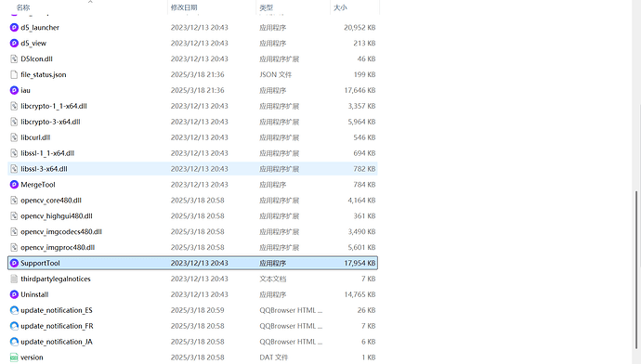
Task: Select the thirdpartylegalnotices text document
Action: [x=56, y=279]
